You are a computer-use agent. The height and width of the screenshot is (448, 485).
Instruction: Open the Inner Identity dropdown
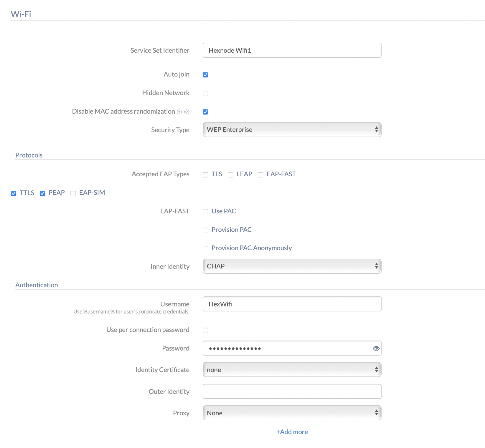(292, 266)
